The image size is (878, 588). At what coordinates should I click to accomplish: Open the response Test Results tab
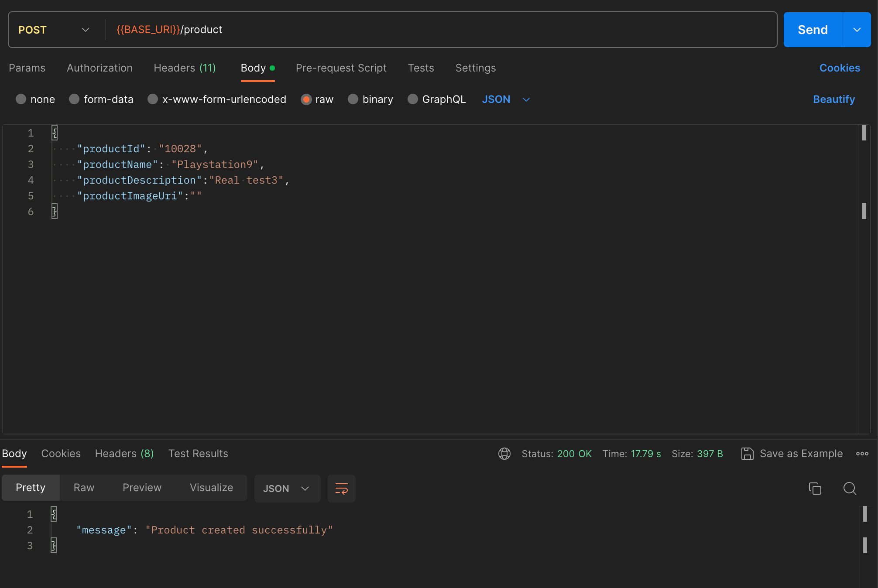[x=198, y=454]
